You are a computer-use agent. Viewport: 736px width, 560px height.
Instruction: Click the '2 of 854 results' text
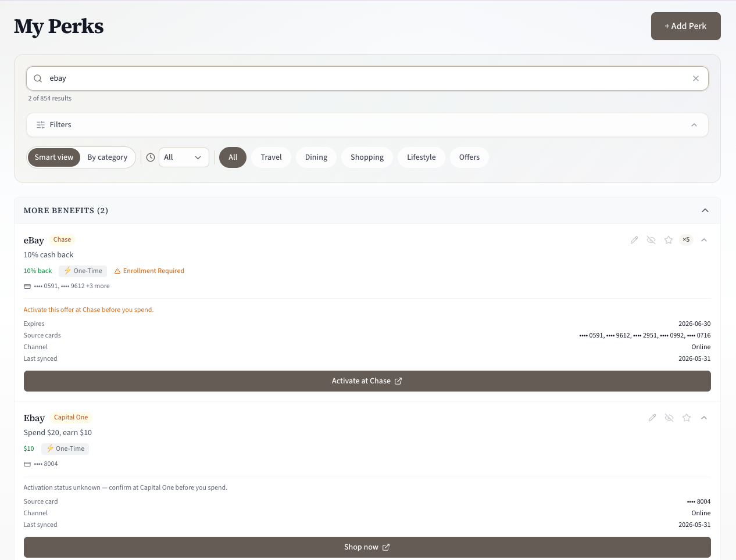coord(50,98)
